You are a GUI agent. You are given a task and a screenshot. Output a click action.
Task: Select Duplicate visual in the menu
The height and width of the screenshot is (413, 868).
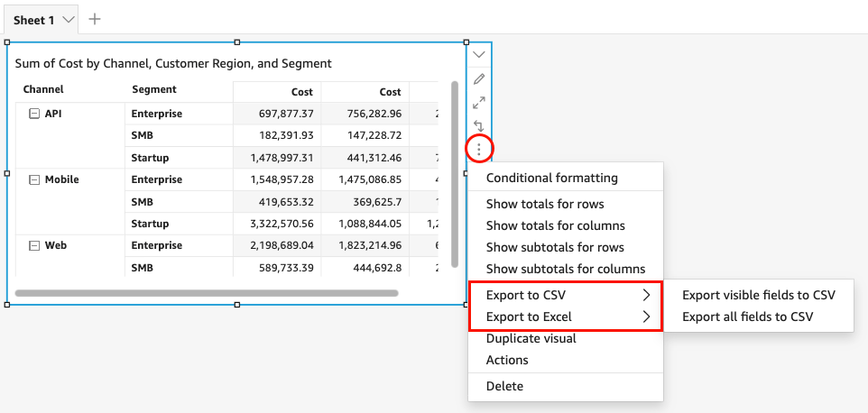click(x=531, y=338)
